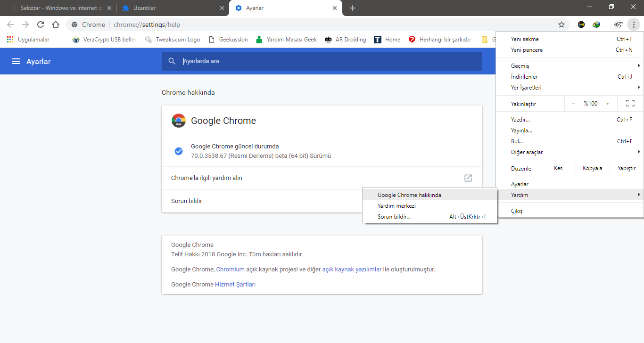
Task: Open the açık kaynak yazılımlar link
Action: pos(352,269)
